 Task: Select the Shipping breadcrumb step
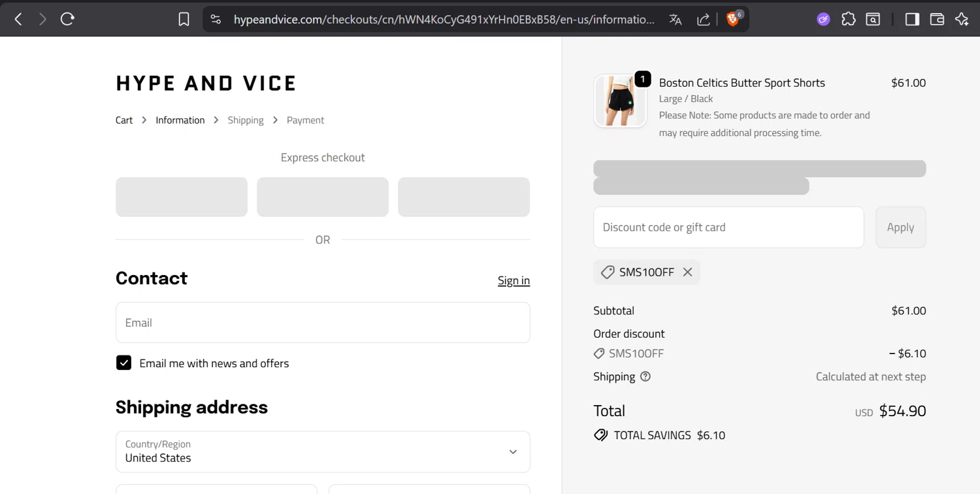click(246, 120)
